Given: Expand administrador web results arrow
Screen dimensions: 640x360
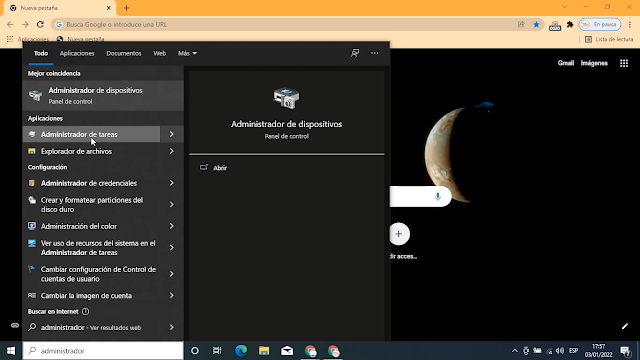Looking at the screenshot, I should (x=172, y=327).
